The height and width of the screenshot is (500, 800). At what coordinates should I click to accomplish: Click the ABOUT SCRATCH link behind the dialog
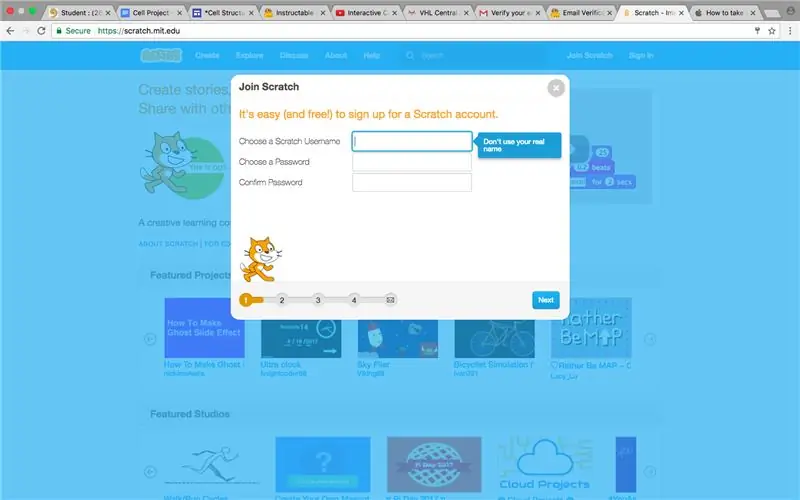pyautogui.click(x=168, y=244)
